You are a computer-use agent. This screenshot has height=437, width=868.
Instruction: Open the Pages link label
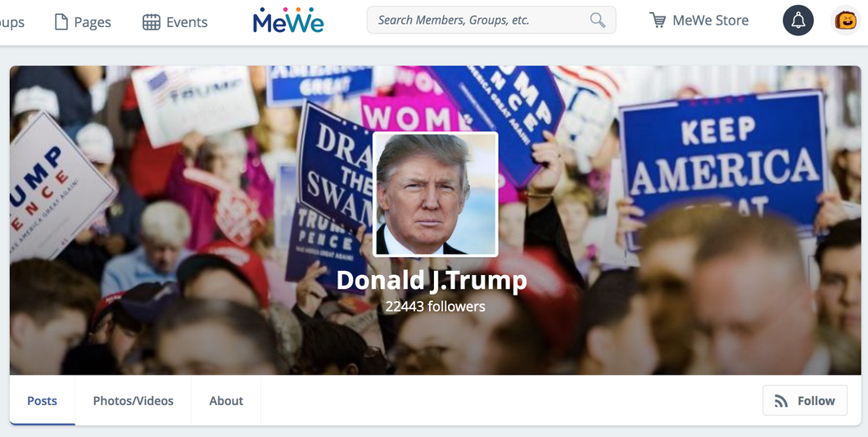[93, 22]
